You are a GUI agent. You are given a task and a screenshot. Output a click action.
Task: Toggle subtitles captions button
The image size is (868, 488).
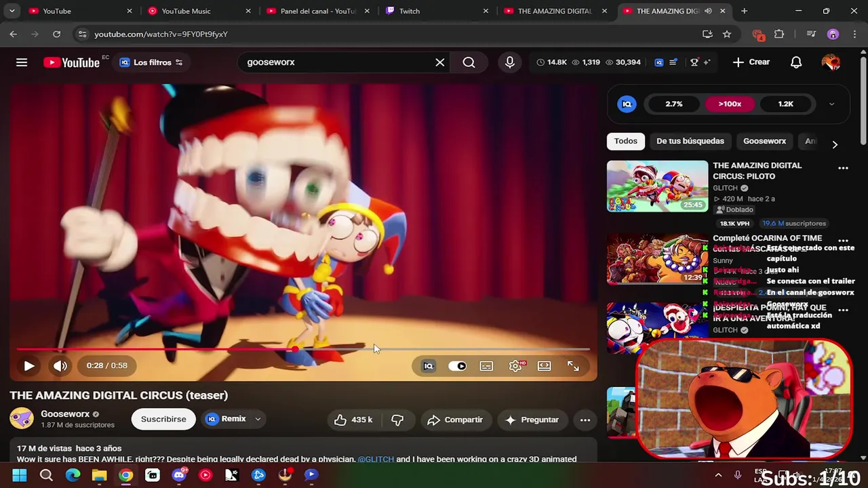coord(486,366)
